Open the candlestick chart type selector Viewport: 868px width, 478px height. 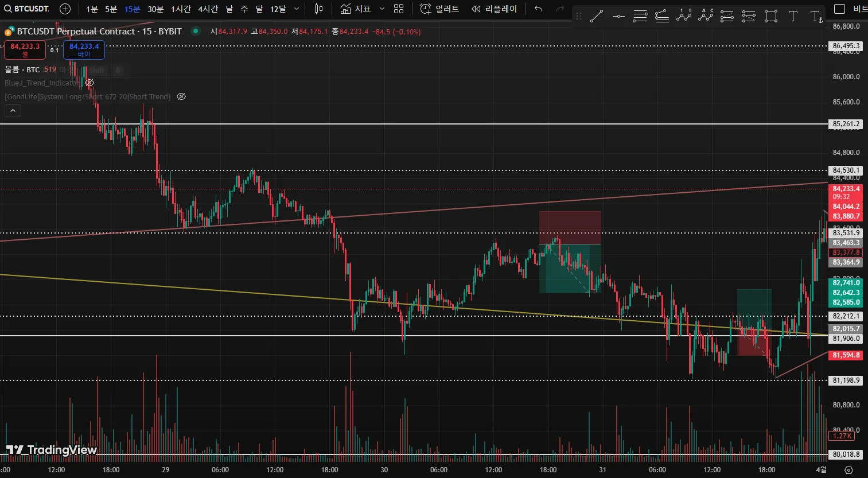click(x=319, y=9)
